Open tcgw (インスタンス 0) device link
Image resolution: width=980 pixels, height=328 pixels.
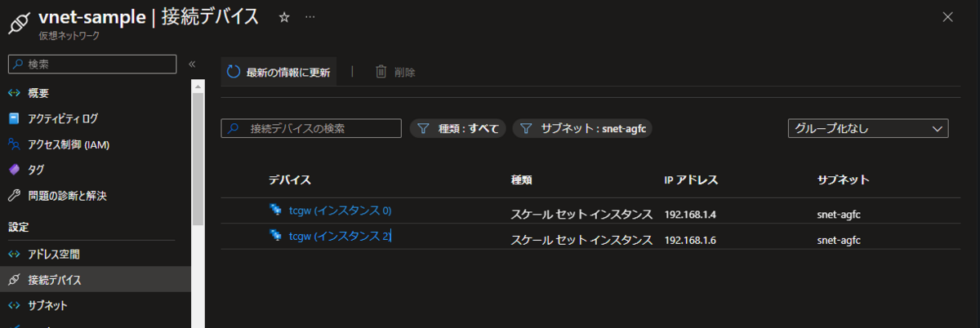[341, 211]
